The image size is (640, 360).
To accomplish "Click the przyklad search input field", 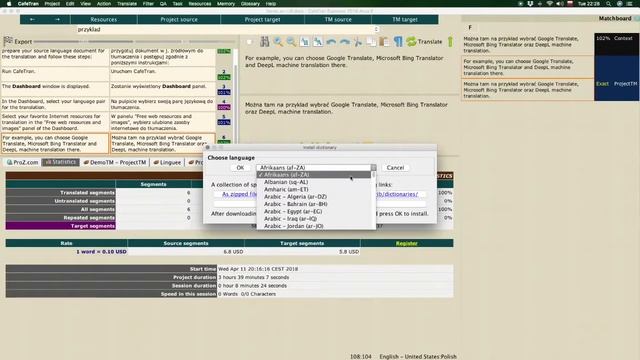I will (x=224, y=29).
